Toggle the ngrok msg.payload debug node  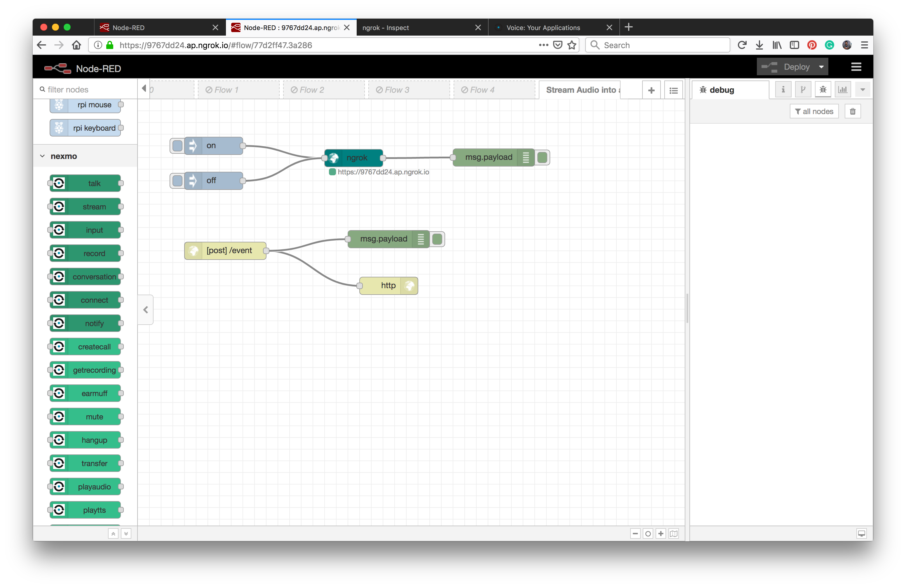(542, 157)
